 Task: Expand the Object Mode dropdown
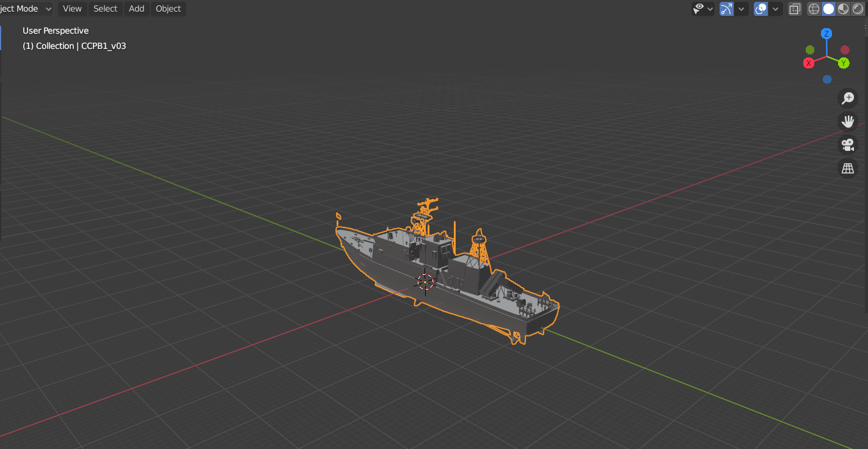pyautogui.click(x=26, y=9)
